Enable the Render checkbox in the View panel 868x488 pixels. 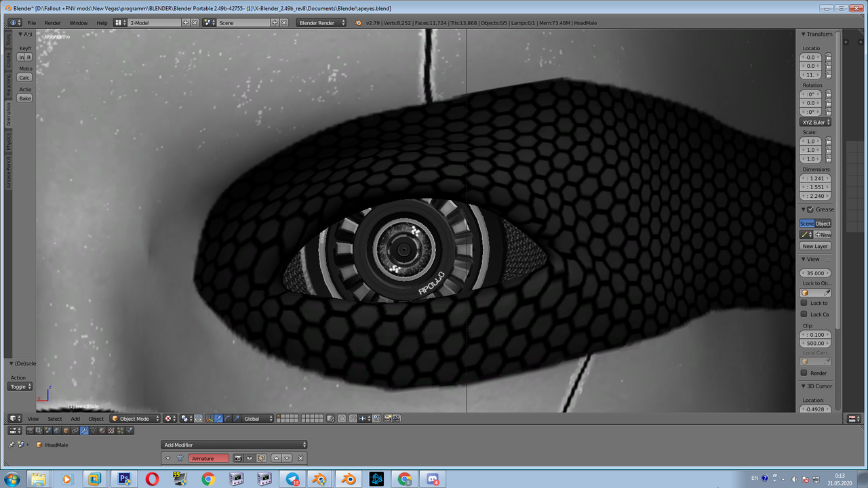(x=804, y=373)
